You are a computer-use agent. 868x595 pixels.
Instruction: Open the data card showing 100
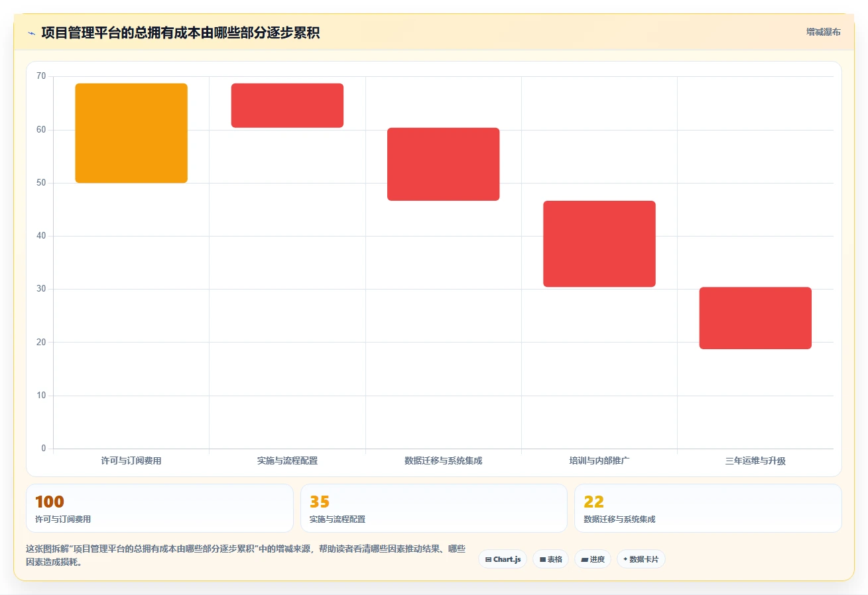(x=160, y=508)
